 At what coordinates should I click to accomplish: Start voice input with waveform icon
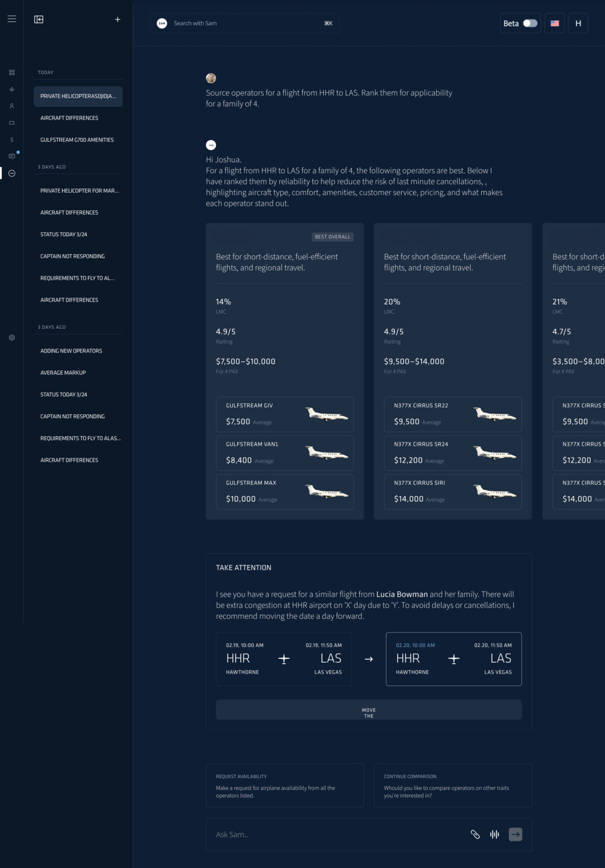point(494,834)
